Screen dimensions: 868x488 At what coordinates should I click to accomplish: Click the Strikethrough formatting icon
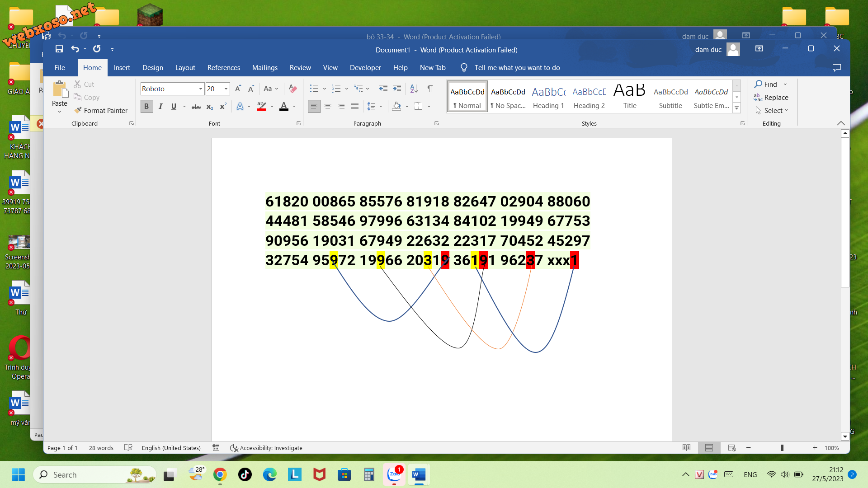(x=196, y=106)
